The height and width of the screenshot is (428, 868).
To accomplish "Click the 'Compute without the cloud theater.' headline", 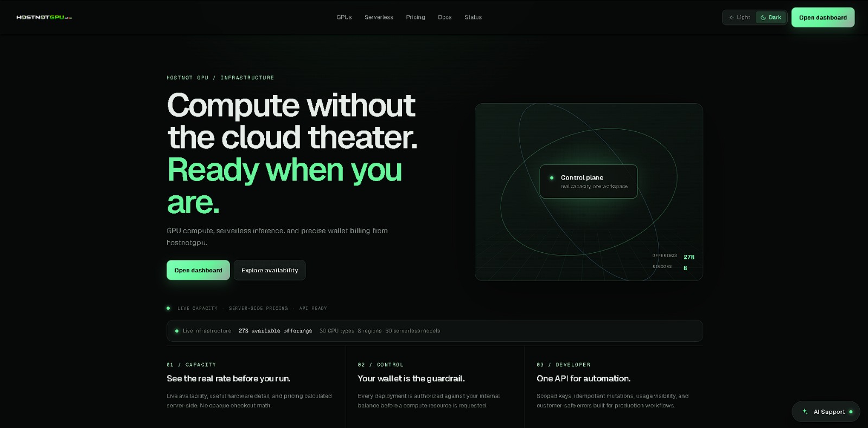I will (292, 121).
